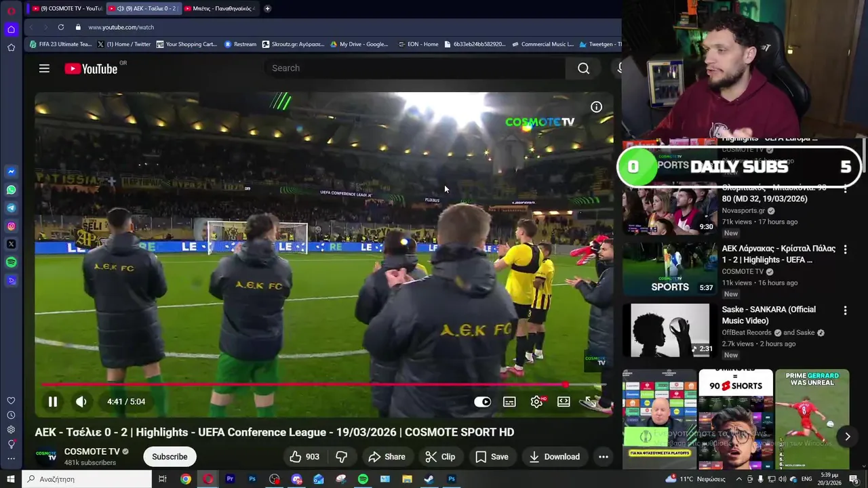
Task: Open the COSMOTE TV channel name link
Action: (92, 451)
